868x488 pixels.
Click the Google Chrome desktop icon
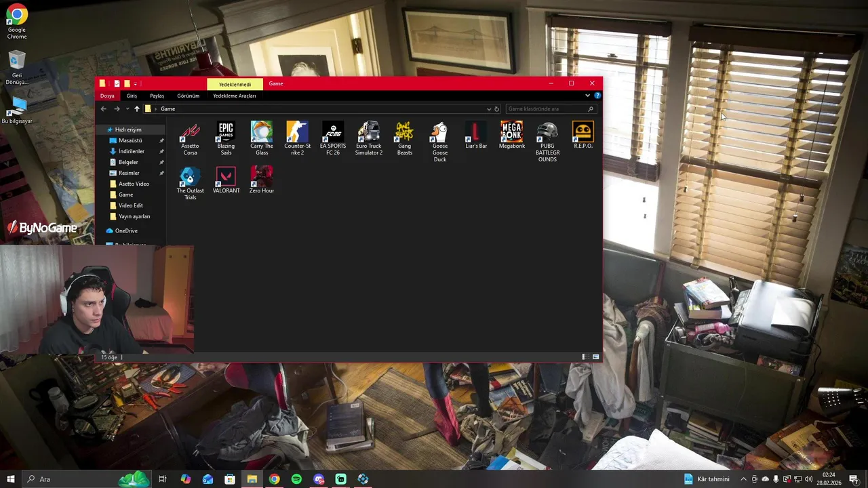pyautogui.click(x=17, y=22)
